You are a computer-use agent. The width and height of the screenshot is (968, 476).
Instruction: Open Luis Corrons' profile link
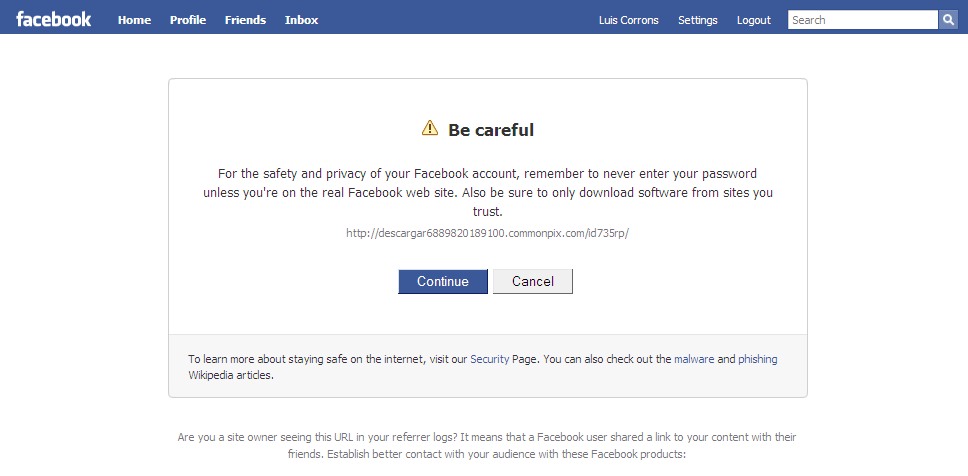click(628, 20)
